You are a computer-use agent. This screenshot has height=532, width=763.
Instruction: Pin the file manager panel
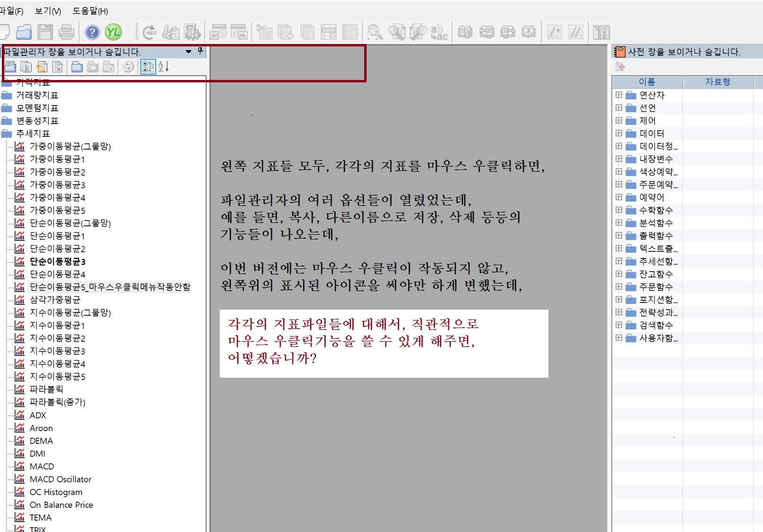200,51
